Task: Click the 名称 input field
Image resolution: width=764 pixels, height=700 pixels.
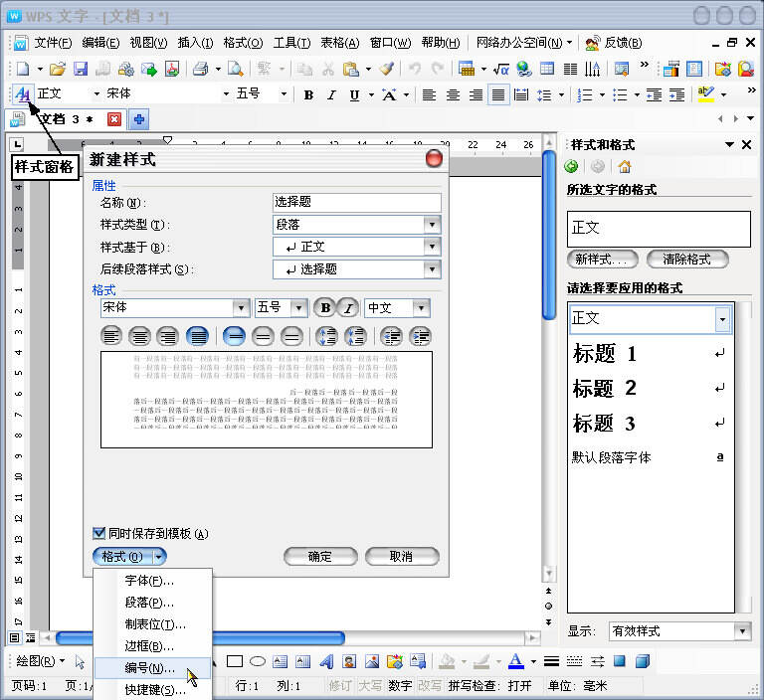Action: 357,202
